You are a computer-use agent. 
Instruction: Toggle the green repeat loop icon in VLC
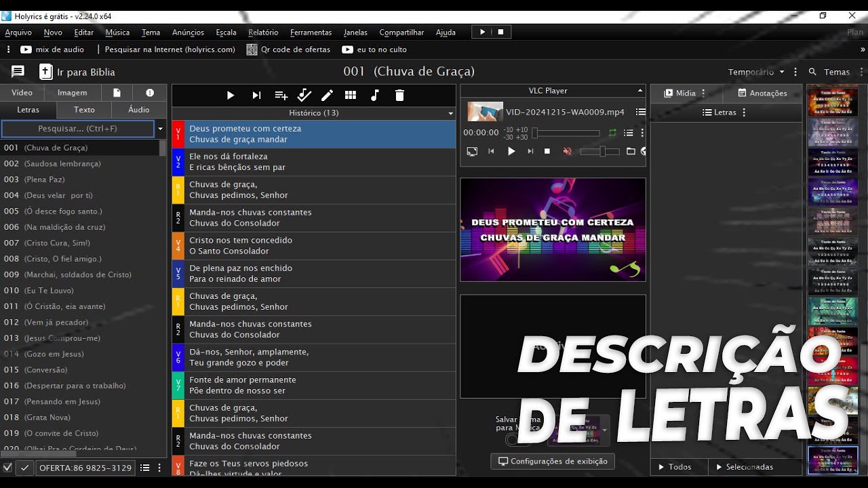pos(613,133)
